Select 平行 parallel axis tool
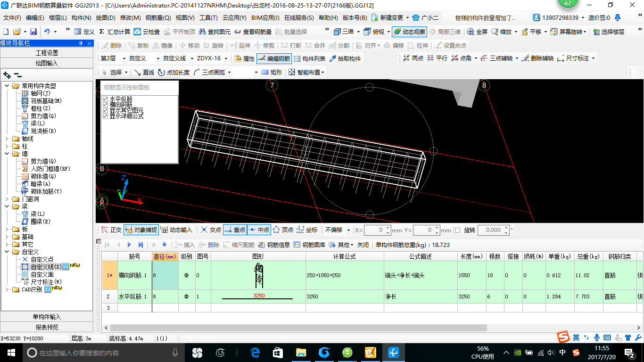Image resolution: width=644 pixels, height=362 pixels. click(x=438, y=58)
